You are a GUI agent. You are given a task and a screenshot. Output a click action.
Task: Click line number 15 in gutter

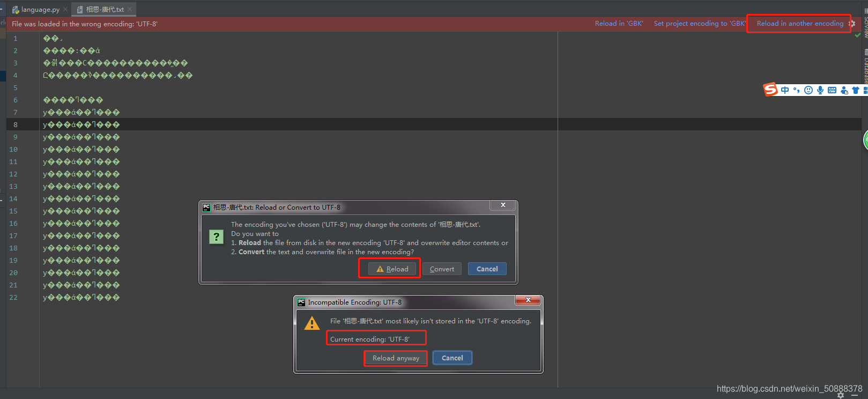[x=13, y=211]
